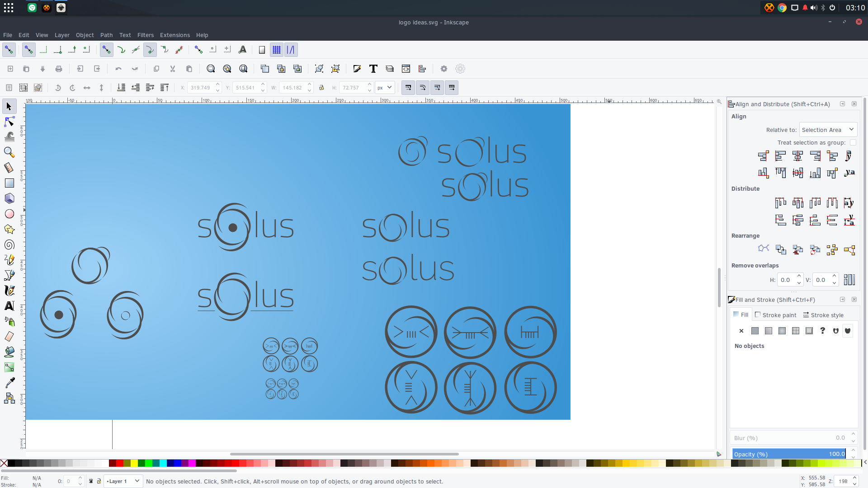The width and height of the screenshot is (868, 488).
Task: Select the Ellipse circle tool
Action: [9, 214]
